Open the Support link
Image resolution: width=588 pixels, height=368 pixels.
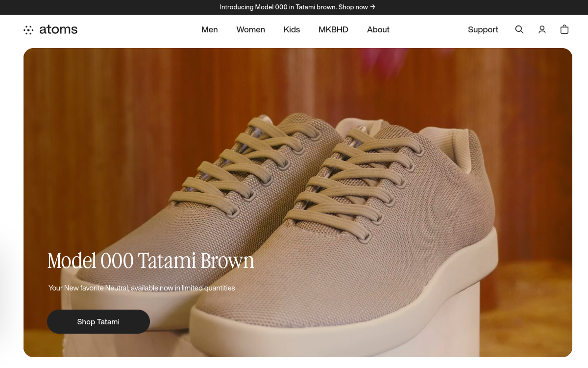pos(483,29)
